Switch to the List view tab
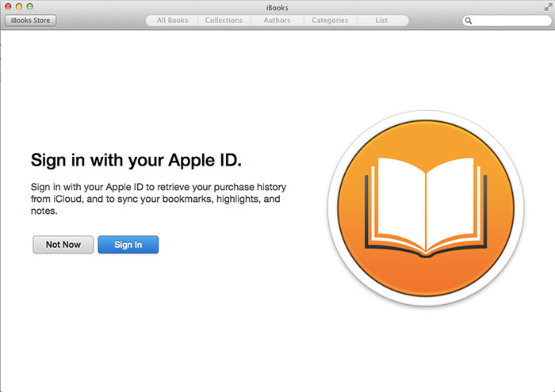The width and height of the screenshot is (555, 392). point(382,21)
